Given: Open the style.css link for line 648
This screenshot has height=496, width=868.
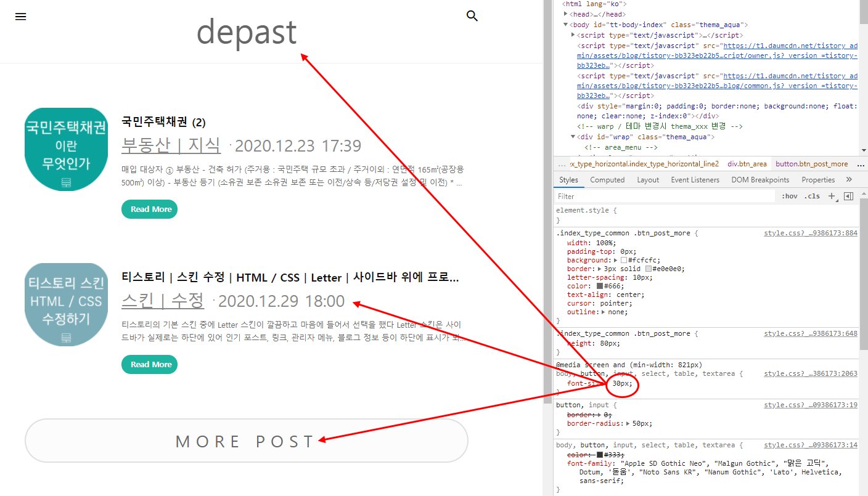Looking at the screenshot, I should pyautogui.click(x=811, y=333).
